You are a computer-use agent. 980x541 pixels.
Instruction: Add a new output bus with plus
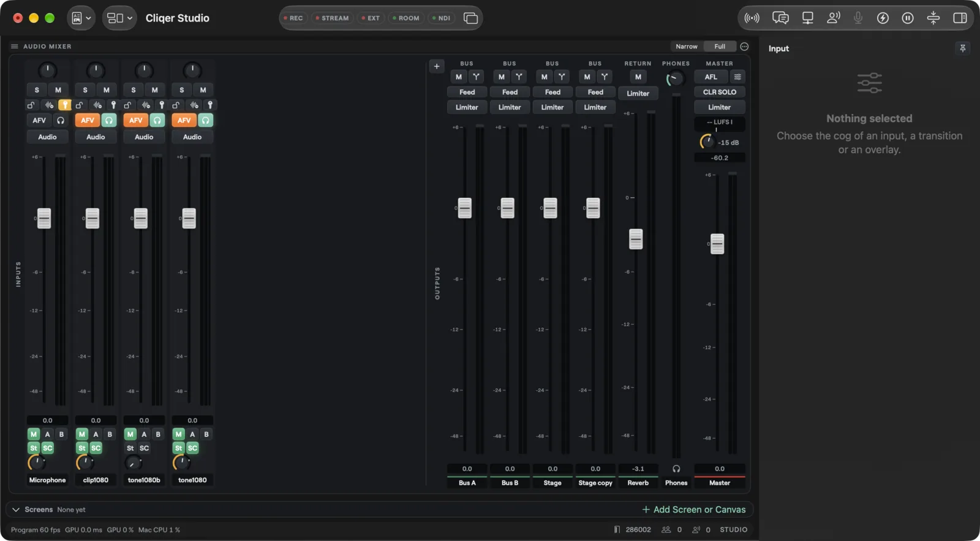(x=437, y=66)
